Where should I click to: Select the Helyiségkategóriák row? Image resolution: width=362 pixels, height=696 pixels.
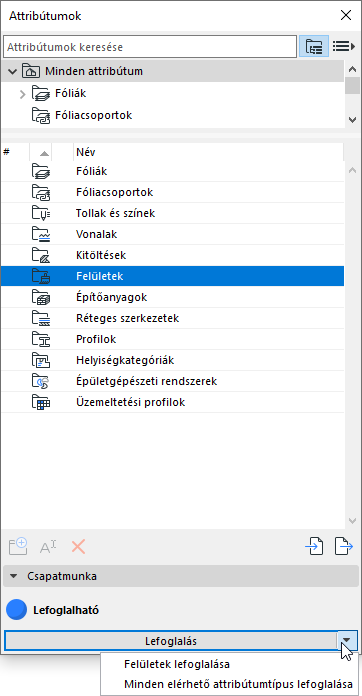coord(173,360)
